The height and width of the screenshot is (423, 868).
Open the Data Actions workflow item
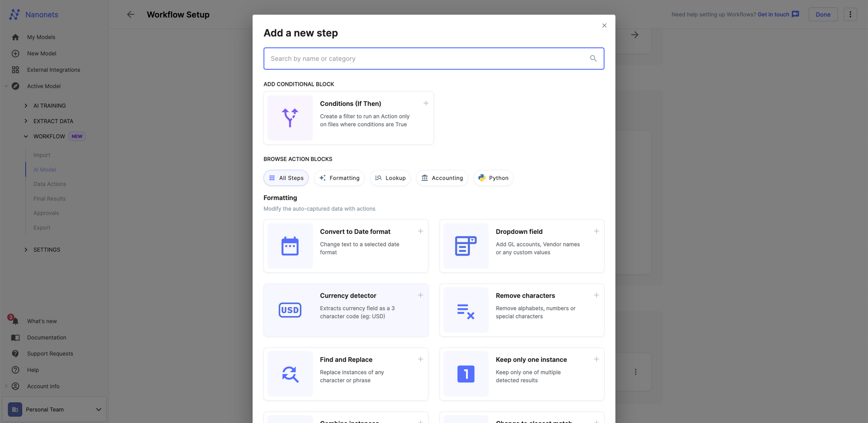click(50, 184)
